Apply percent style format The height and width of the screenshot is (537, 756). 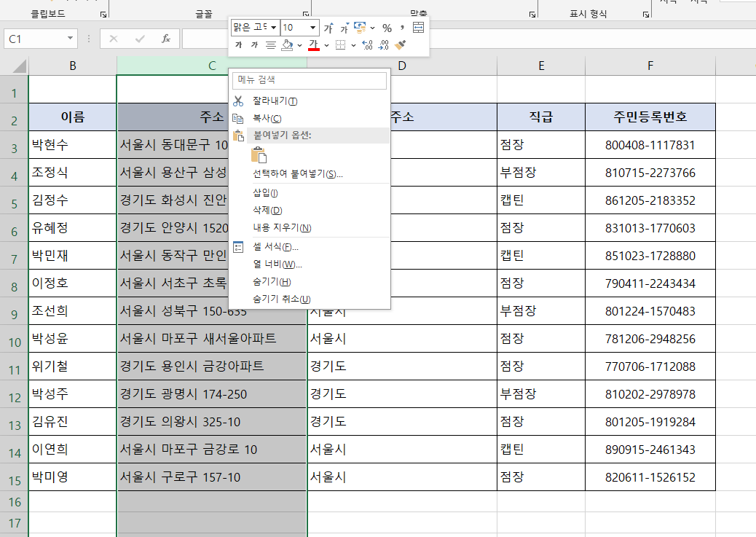coord(387,28)
